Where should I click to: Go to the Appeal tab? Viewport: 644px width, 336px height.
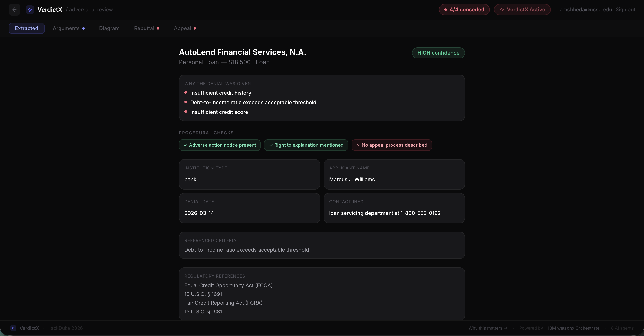182,28
